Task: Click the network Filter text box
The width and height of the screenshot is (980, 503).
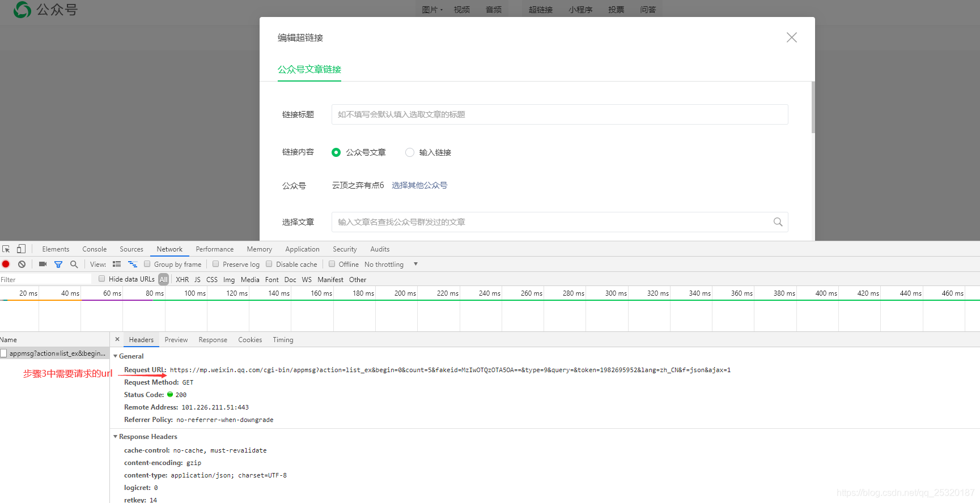Action: coord(45,279)
